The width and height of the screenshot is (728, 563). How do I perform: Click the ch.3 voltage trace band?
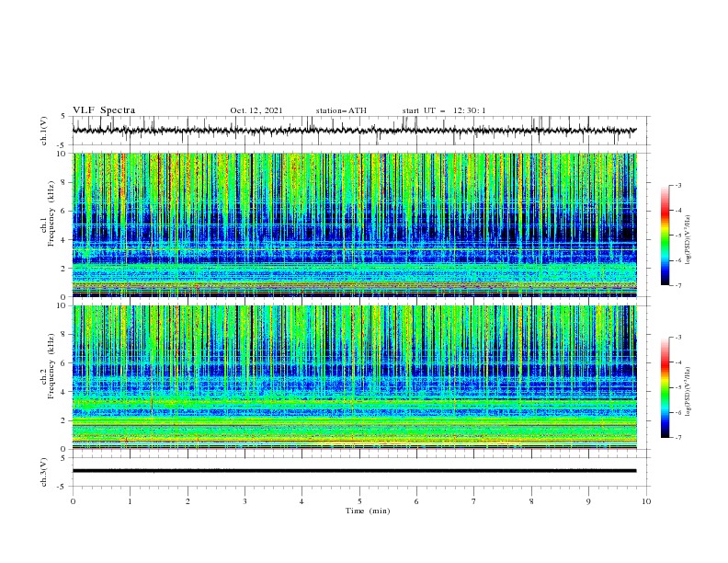pos(354,471)
